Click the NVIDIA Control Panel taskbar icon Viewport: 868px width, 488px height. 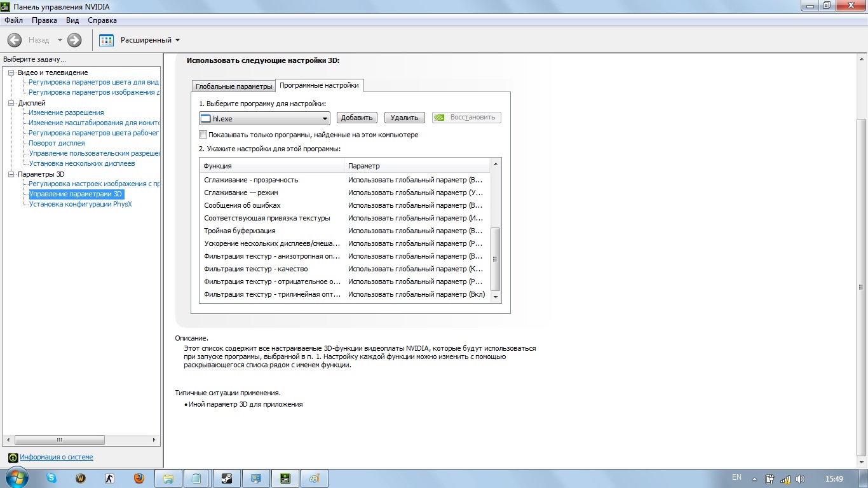pyautogui.click(x=285, y=478)
